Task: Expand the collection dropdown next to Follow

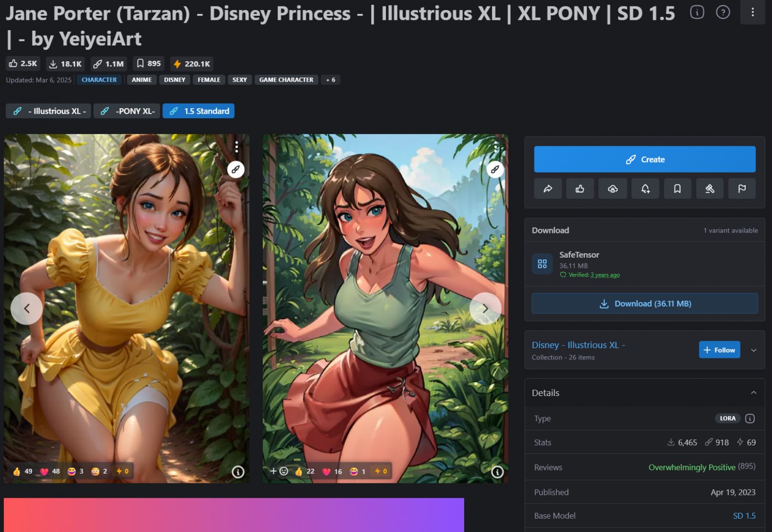Action: coord(754,350)
